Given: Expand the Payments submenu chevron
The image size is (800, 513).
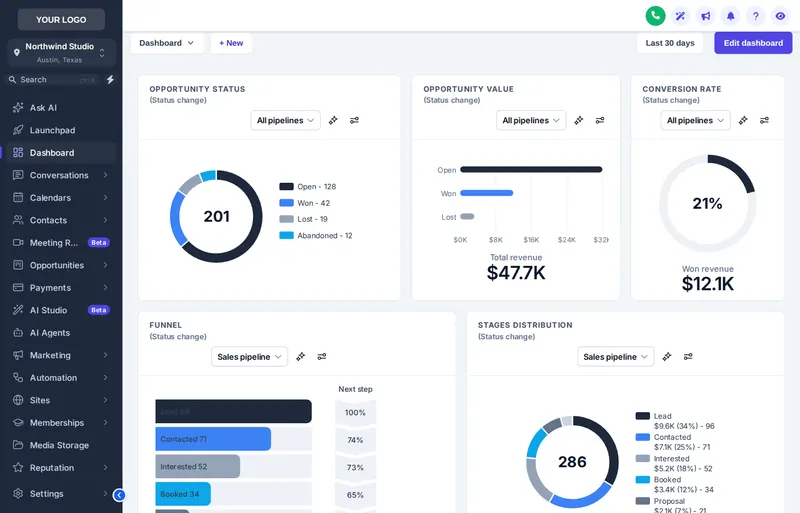Looking at the screenshot, I should [x=105, y=287].
